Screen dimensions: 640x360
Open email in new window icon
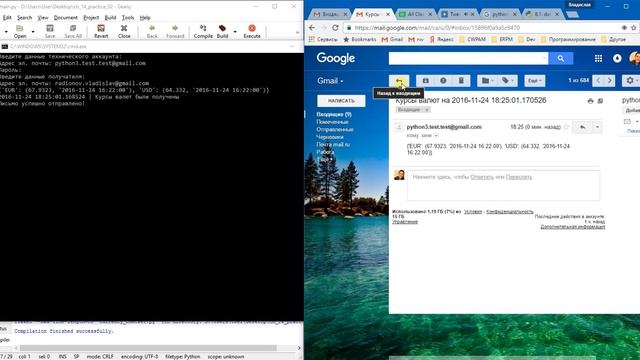click(600, 101)
